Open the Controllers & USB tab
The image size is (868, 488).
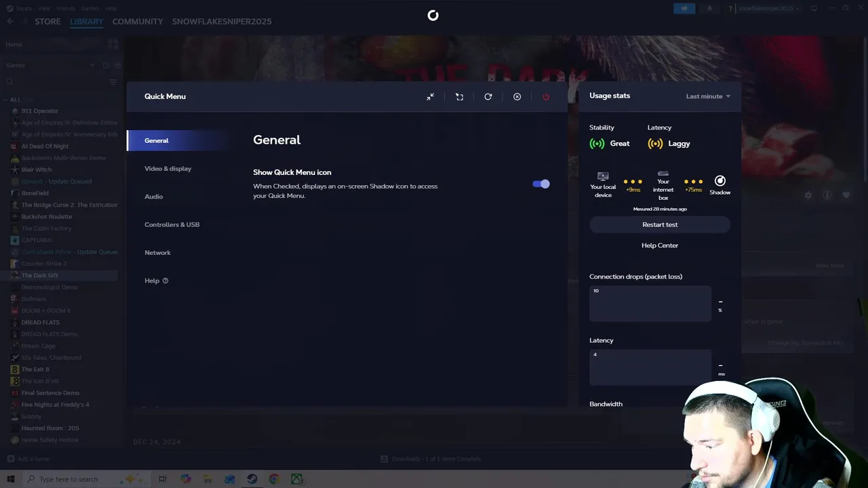(172, 224)
